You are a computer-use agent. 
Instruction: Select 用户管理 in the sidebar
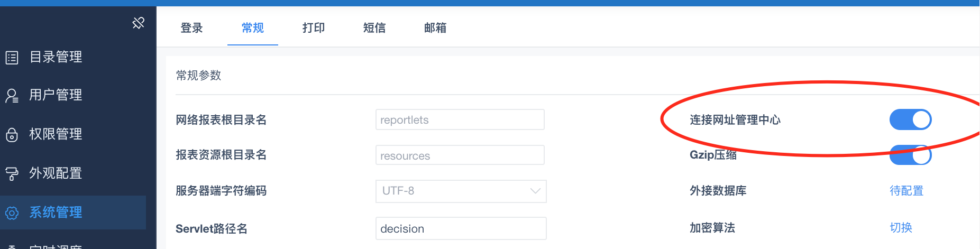coord(73,95)
